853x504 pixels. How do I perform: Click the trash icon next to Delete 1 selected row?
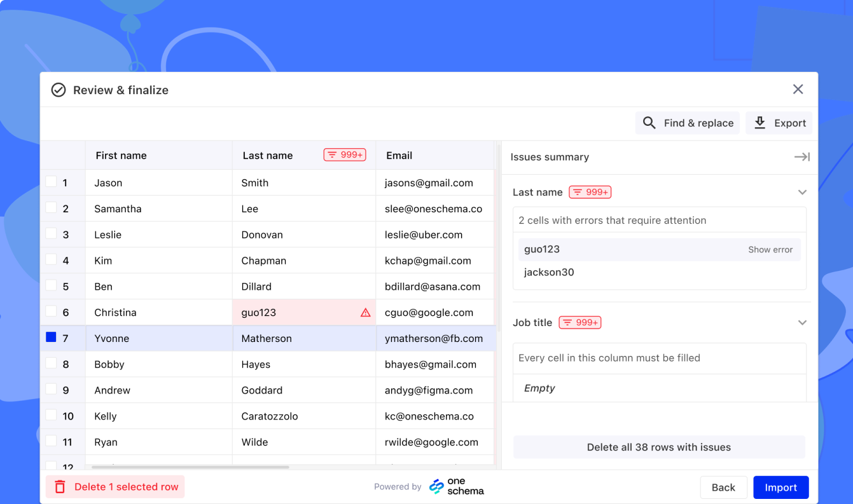pos(60,486)
